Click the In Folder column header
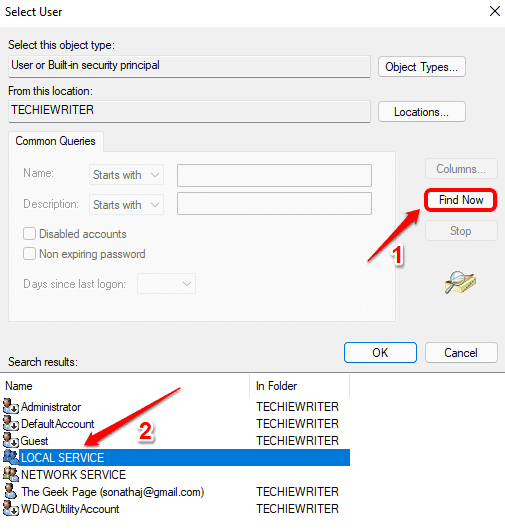 click(x=300, y=386)
